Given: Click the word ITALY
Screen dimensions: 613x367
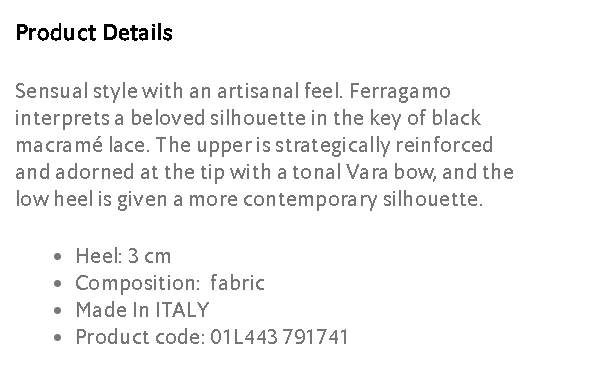Looking at the screenshot, I should point(183,310).
